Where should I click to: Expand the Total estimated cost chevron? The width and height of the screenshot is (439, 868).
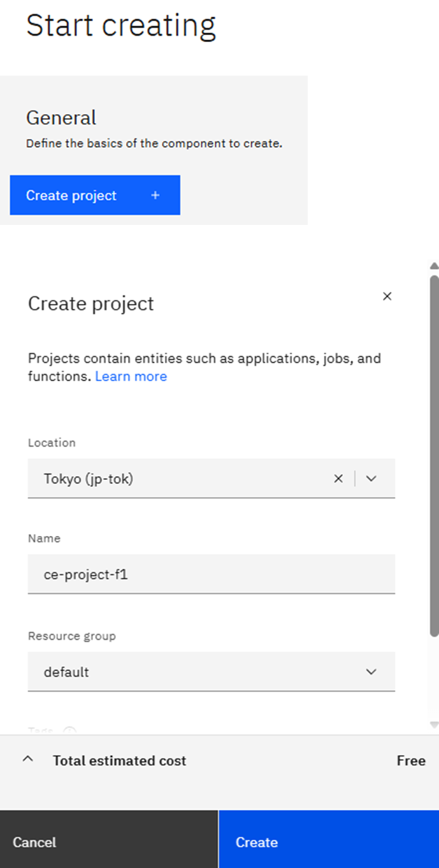pos(28,760)
